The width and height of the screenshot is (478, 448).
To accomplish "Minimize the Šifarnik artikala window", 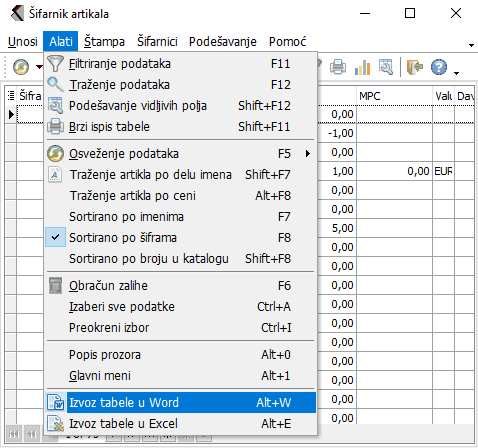I will (365, 13).
